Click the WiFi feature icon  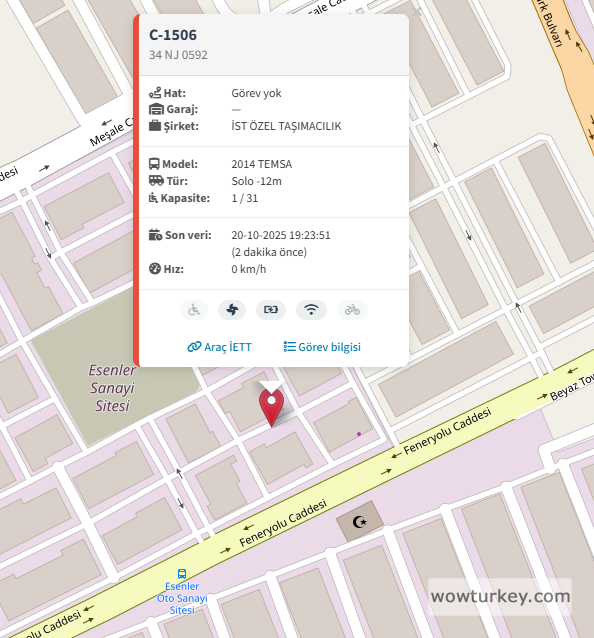(311, 310)
